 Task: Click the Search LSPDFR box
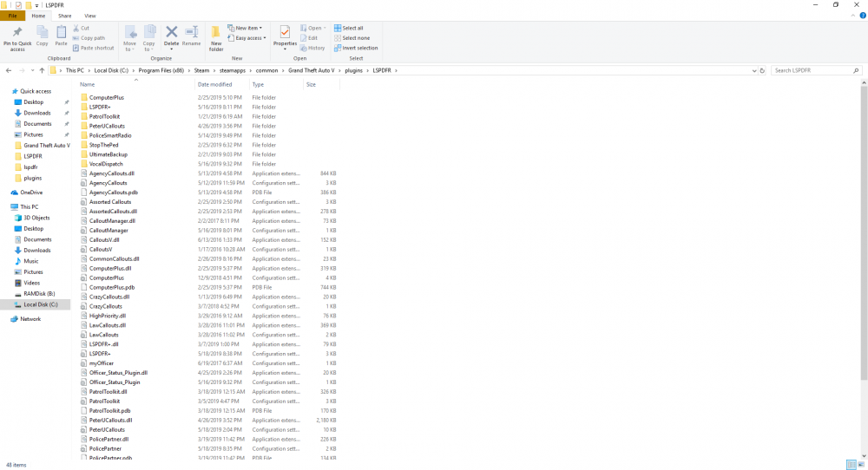pos(812,71)
